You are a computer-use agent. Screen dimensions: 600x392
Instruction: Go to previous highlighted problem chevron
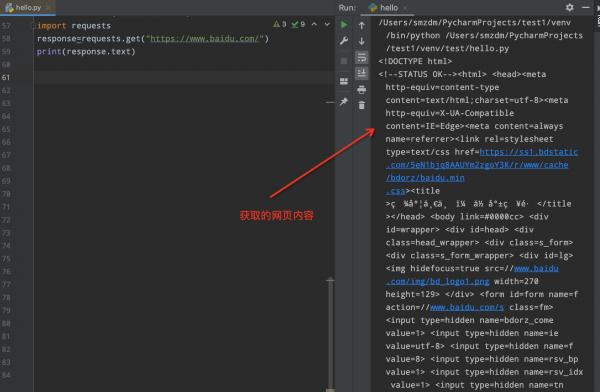[314, 24]
